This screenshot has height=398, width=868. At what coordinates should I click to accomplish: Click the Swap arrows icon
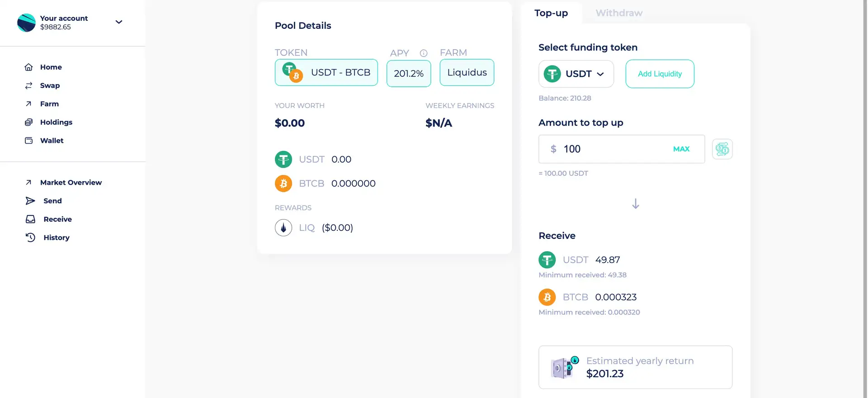[x=28, y=85]
